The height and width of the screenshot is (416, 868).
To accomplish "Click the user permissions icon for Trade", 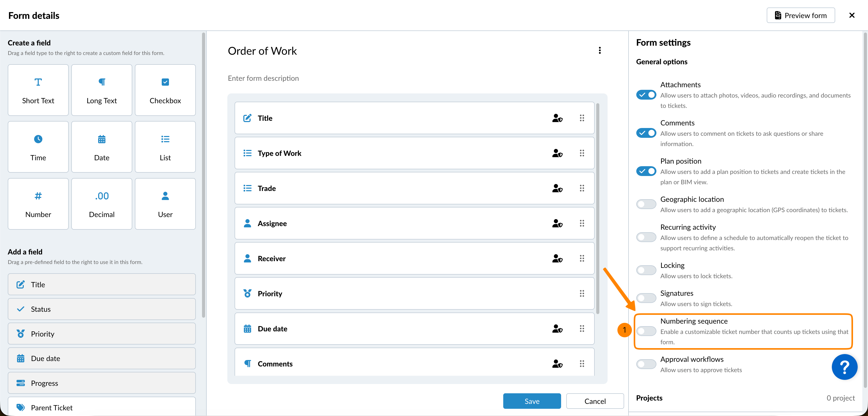I will tap(557, 188).
